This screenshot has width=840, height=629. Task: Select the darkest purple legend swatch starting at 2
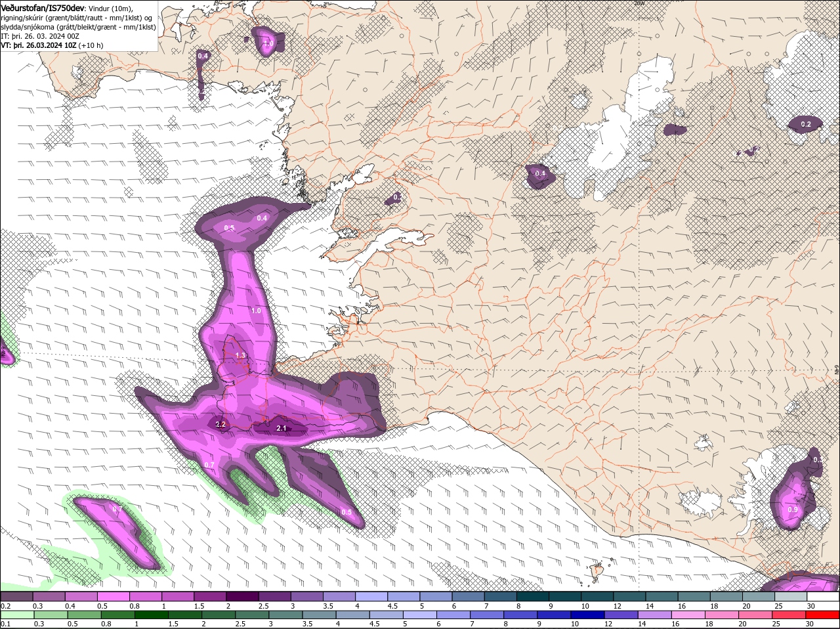pos(242,597)
